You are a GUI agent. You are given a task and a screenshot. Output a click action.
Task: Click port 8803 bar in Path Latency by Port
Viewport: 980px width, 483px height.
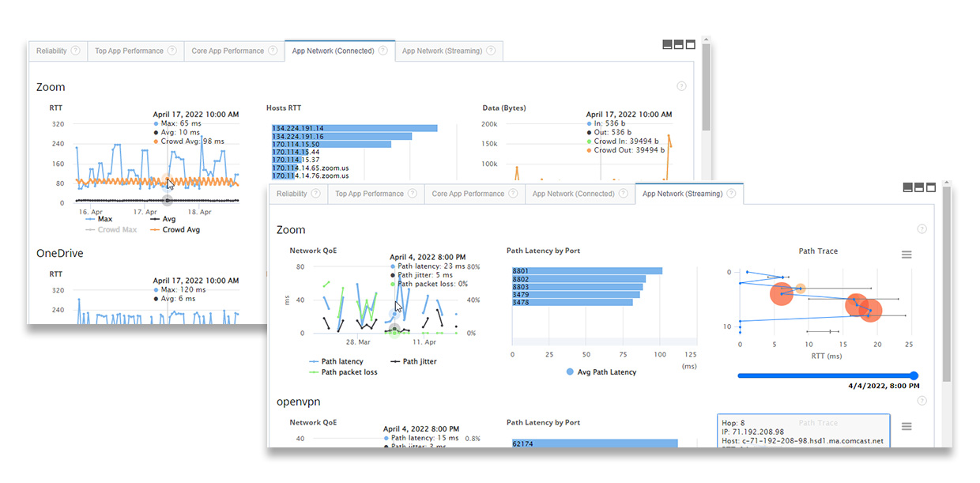coord(577,287)
